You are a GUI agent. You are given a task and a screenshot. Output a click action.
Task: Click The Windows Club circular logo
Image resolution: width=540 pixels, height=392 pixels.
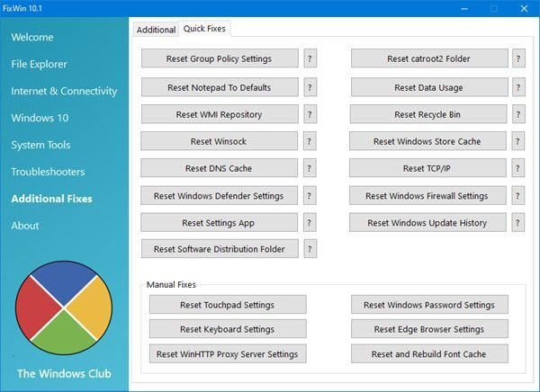coord(64,307)
